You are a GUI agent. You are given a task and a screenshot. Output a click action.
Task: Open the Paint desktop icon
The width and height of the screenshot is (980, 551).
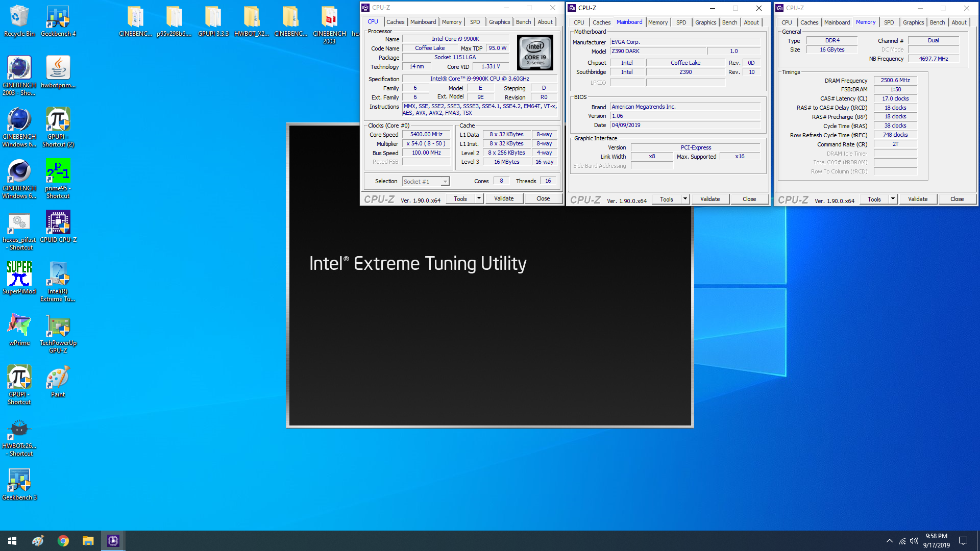(x=58, y=381)
